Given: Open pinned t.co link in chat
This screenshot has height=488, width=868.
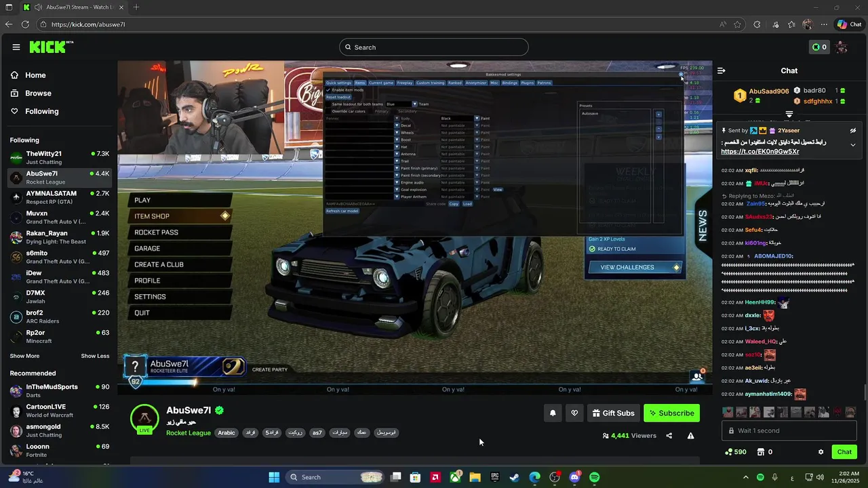Looking at the screenshot, I should pos(760,152).
